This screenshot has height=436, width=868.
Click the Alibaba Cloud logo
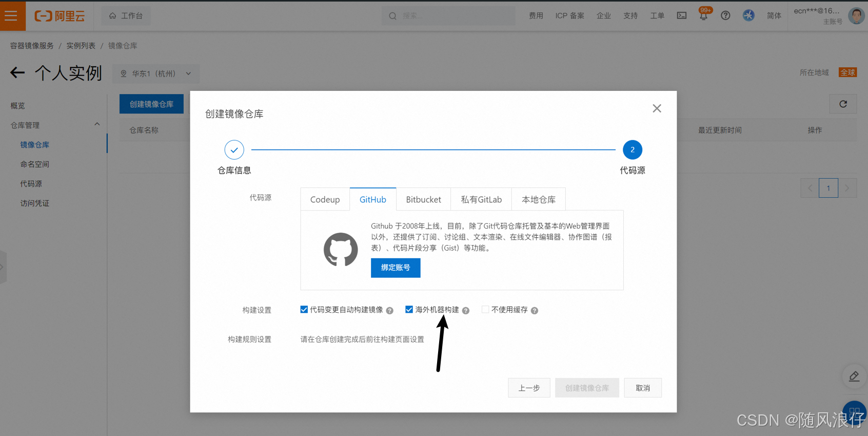click(60, 16)
